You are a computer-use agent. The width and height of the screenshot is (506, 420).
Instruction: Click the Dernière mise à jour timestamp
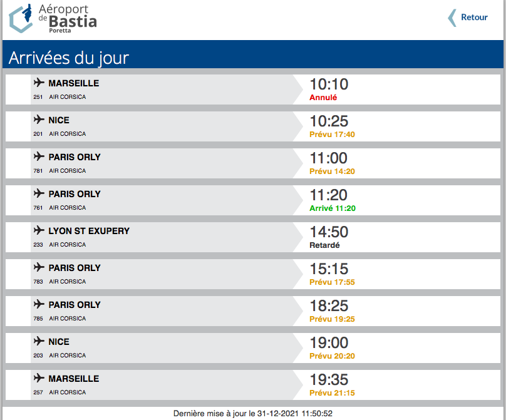253,413
